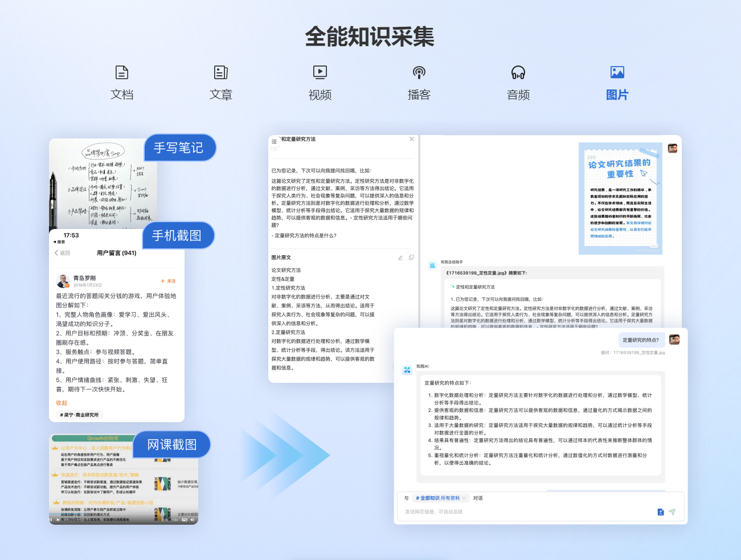Viewport: 741px width, 560px height.
Task: Tap the 搜索 back link in phone status bar
Action: tap(59, 242)
